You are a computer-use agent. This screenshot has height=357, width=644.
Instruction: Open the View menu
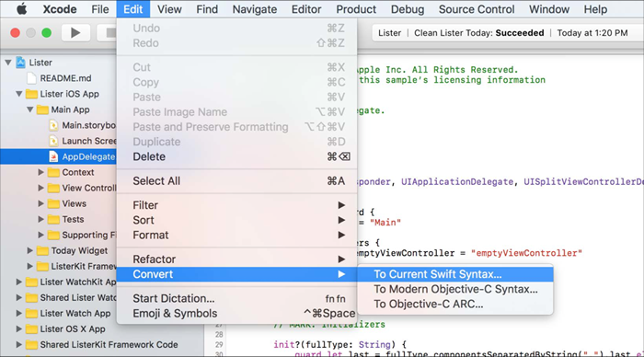[169, 9]
